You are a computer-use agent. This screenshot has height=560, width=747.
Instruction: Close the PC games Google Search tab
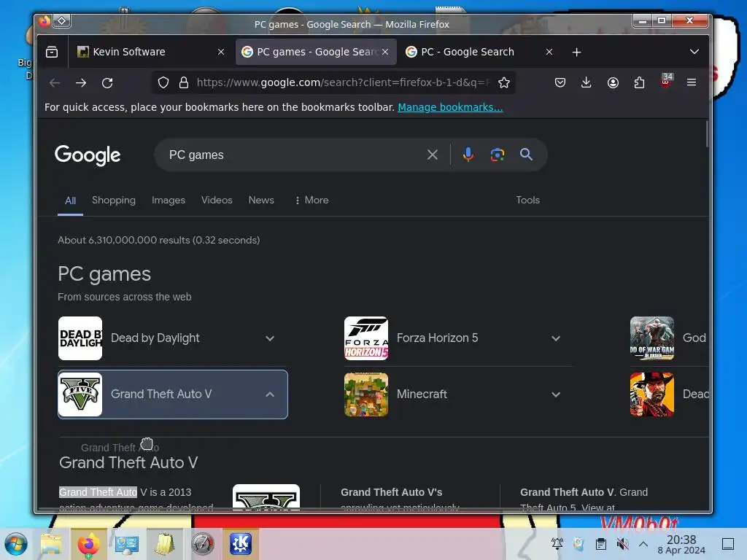385,52
